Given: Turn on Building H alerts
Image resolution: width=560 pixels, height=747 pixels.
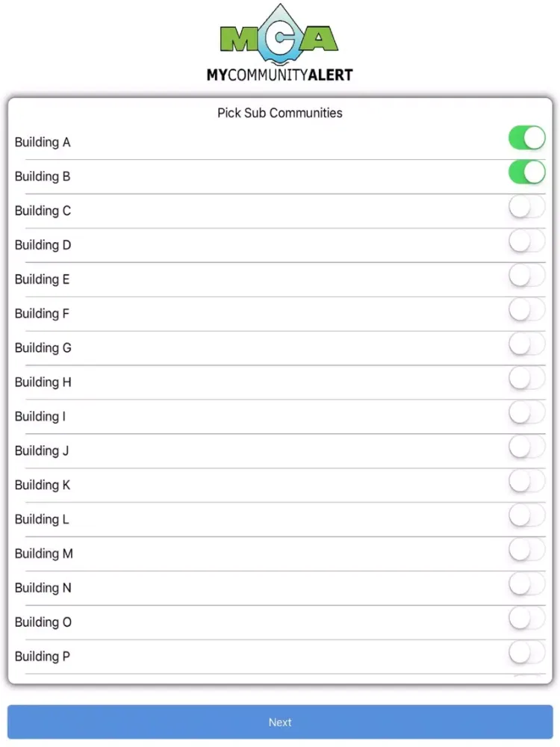Looking at the screenshot, I should pos(526,379).
